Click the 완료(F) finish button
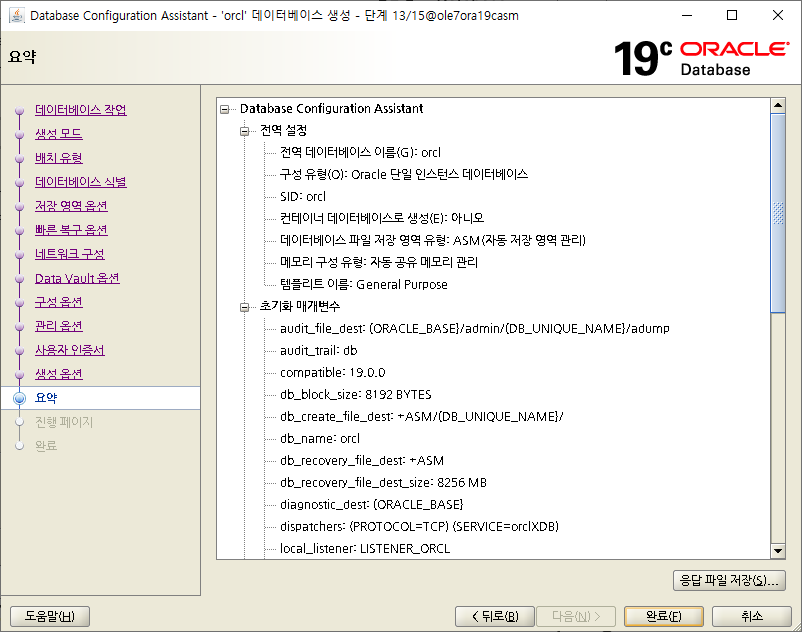 click(x=663, y=616)
